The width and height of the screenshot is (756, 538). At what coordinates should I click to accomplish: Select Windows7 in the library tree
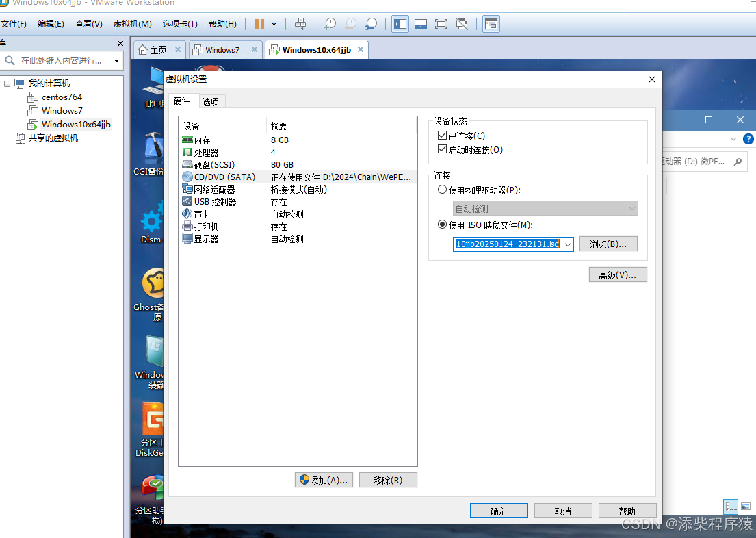click(62, 110)
